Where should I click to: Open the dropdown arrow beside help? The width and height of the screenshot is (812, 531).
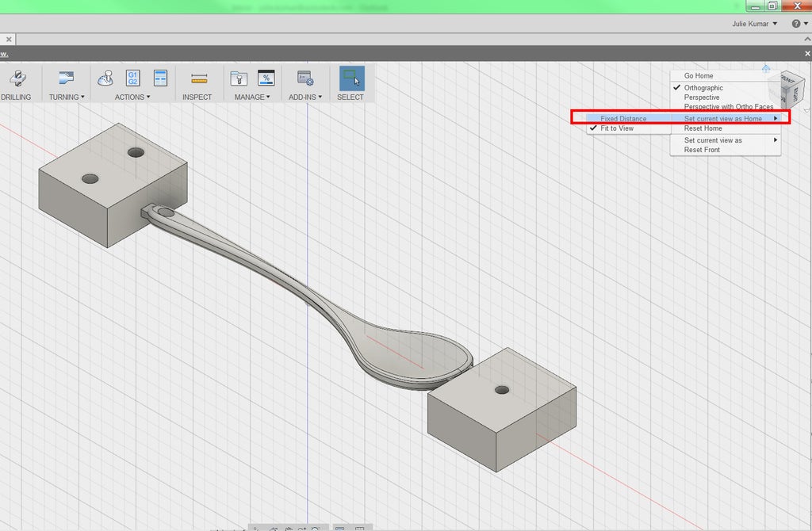pos(806,24)
